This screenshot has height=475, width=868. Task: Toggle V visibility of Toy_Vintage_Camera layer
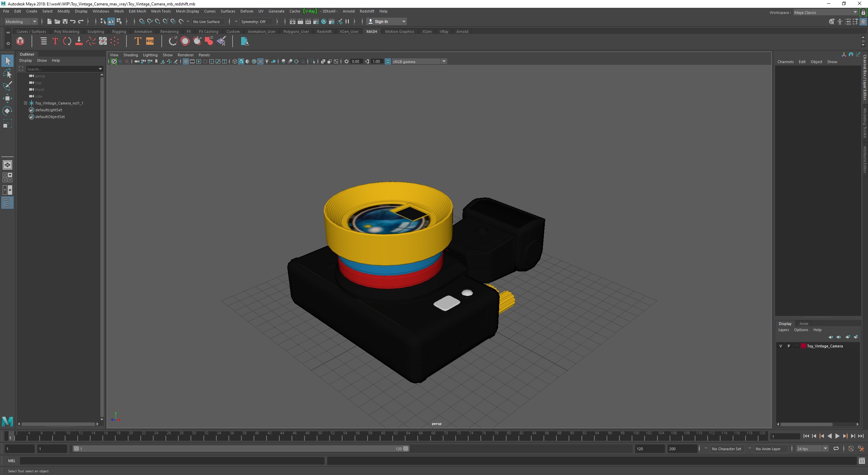point(781,346)
